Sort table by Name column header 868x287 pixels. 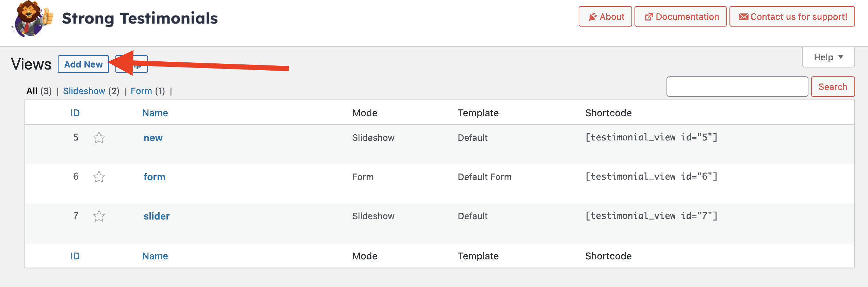pyautogui.click(x=155, y=113)
